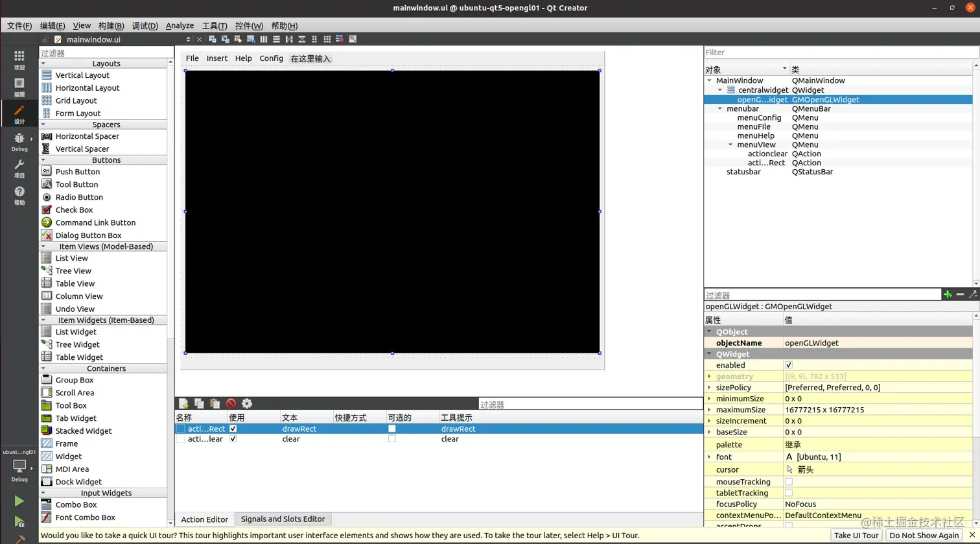Expand the maximumSize property row
This screenshot has width=980, height=544.
click(x=710, y=410)
